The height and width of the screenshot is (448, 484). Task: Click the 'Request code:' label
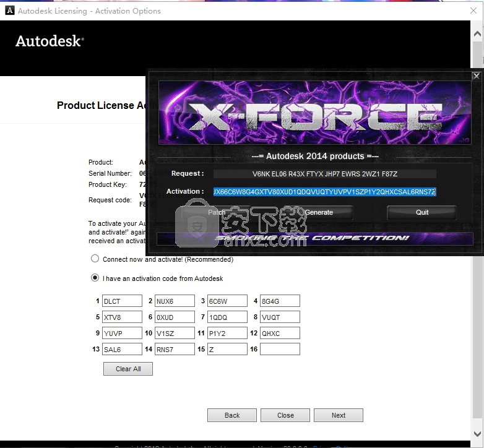(110, 200)
